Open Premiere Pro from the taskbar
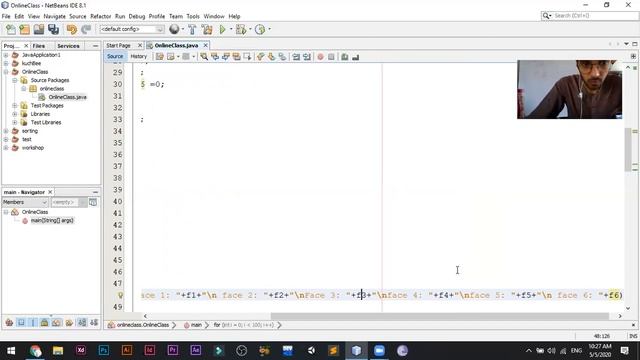 click(x=173, y=350)
